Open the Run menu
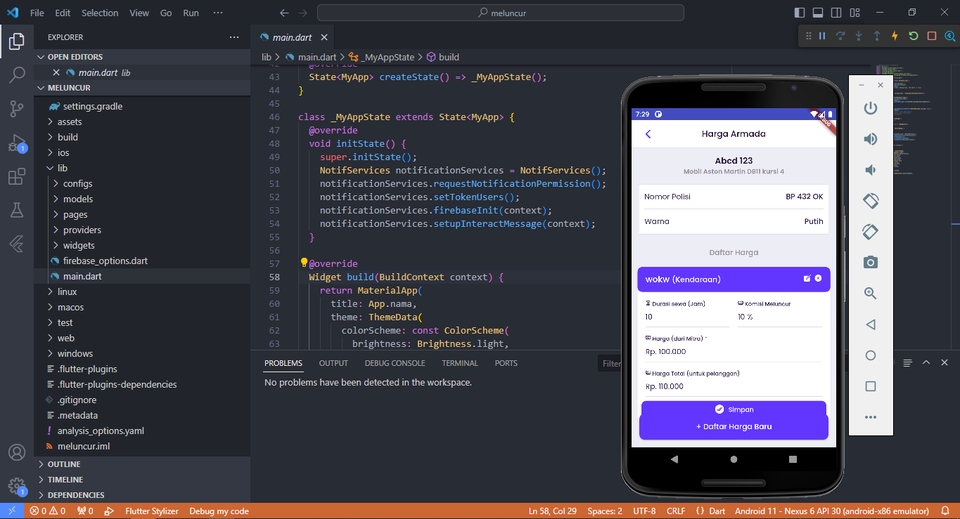Image resolution: width=960 pixels, height=519 pixels. pyautogui.click(x=191, y=12)
